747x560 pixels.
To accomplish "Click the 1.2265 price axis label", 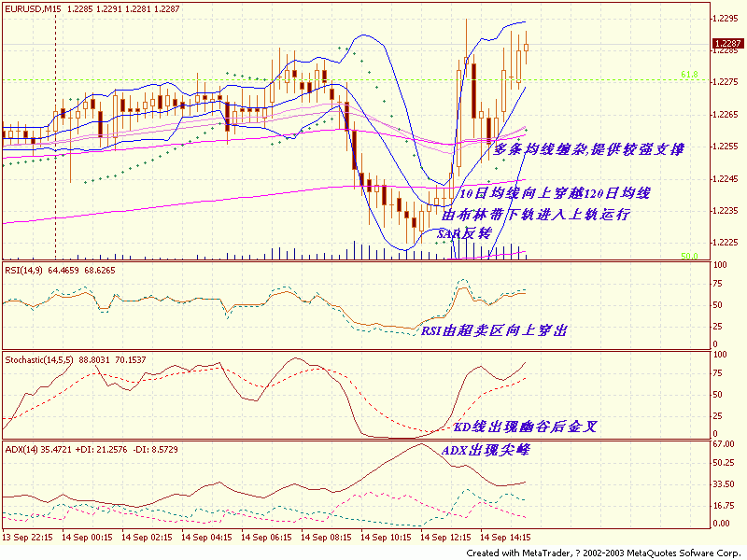I will [726, 114].
